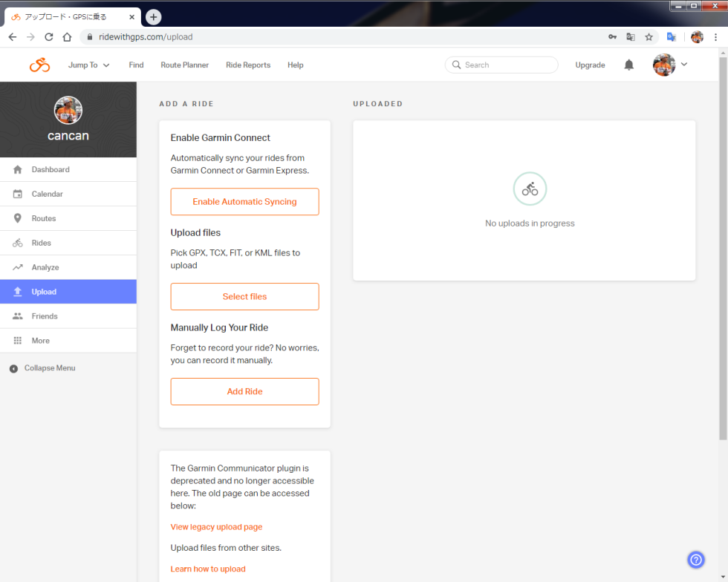This screenshot has height=582, width=728.
Task: Open Ride Reports page
Action: [248, 65]
